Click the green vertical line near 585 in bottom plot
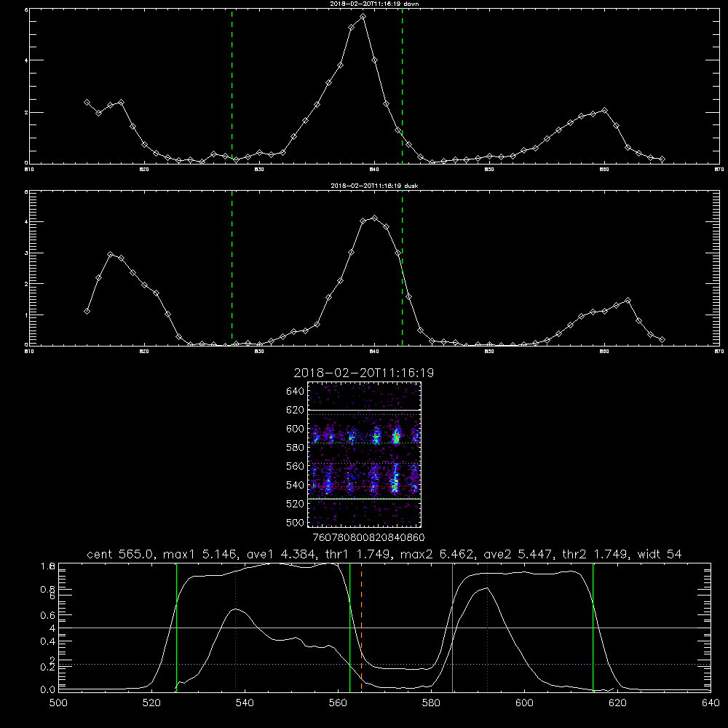The height and width of the screenshot is (728, 728). pos(452,628)
